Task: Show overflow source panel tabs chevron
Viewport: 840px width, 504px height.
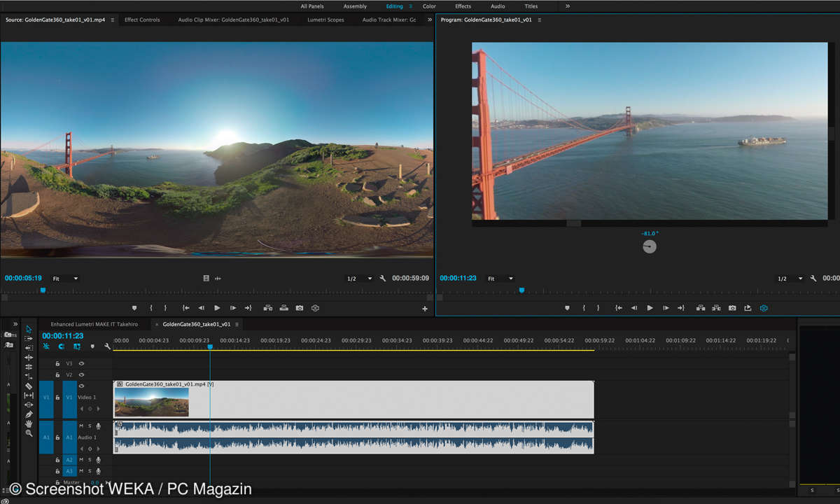Action: pos(429,20)
